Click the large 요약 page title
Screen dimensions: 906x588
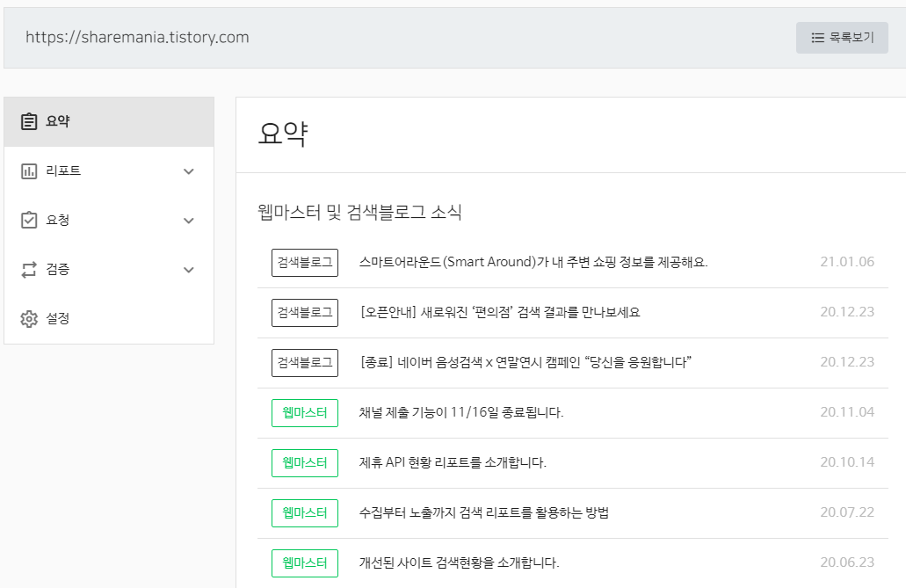283,134
